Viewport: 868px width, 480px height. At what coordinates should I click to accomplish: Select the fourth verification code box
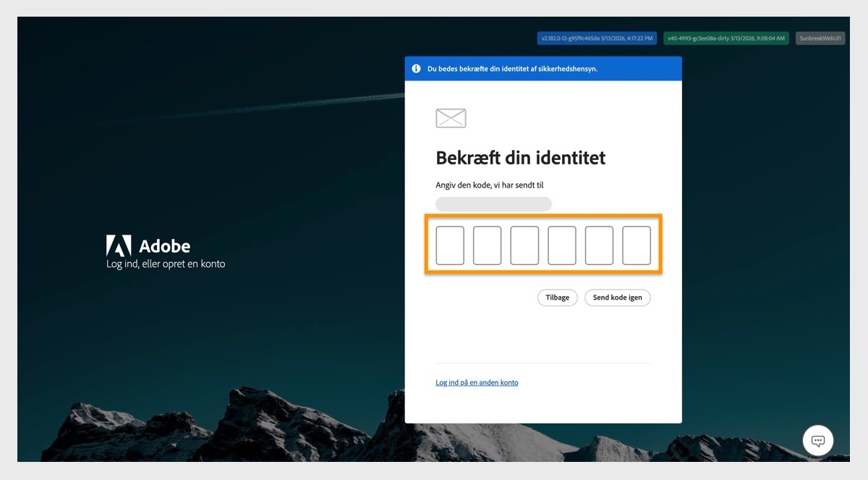coord(562,245)
